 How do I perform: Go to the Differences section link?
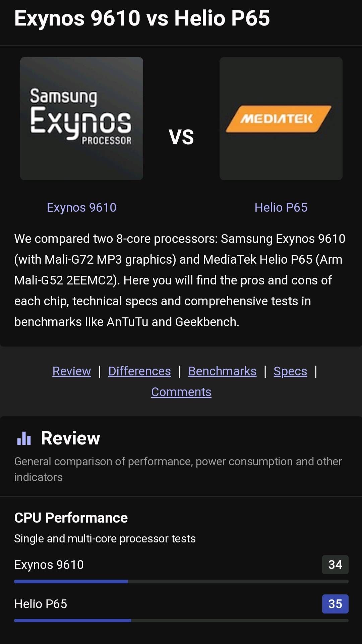point(139,371)
